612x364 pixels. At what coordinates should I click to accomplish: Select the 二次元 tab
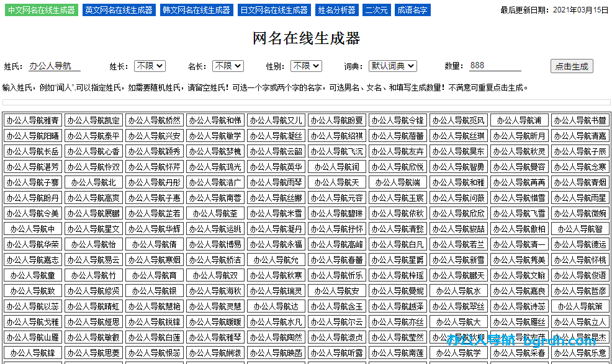377,10
